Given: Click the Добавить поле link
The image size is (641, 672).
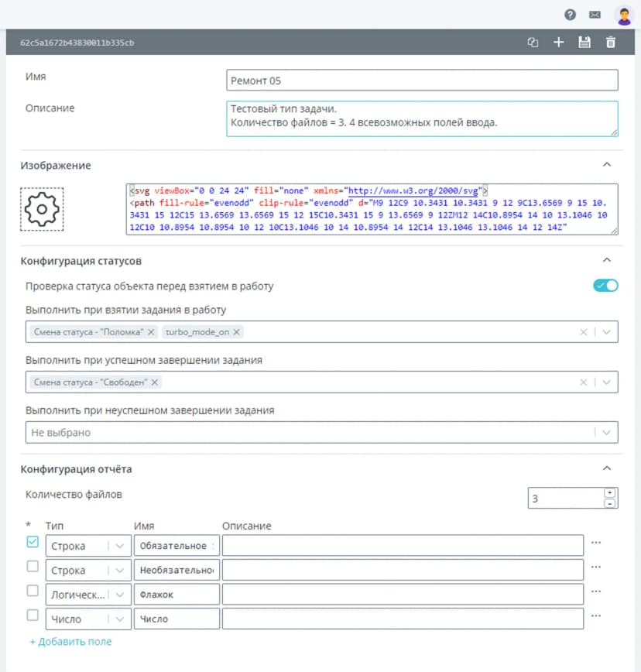Looking at the screenshot, I should coord(70,642).
